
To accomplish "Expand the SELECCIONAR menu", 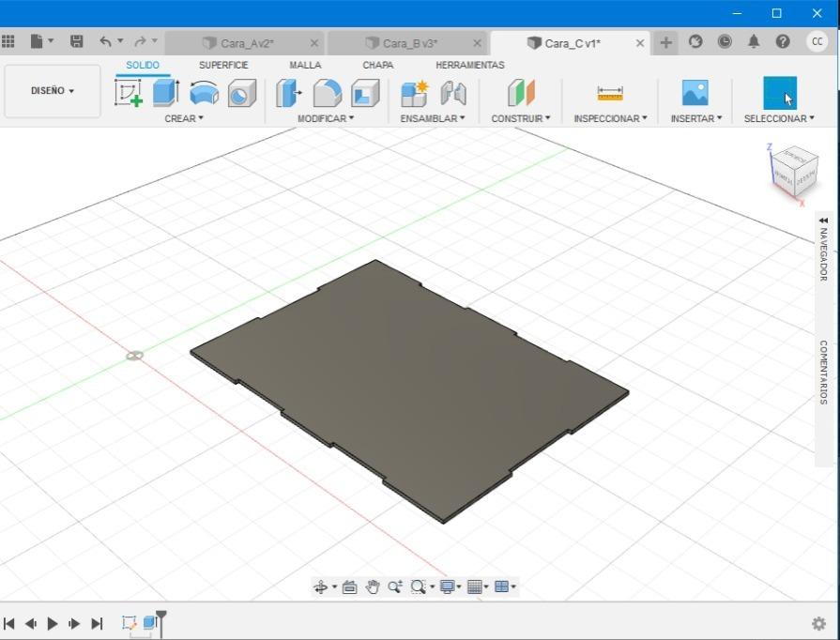I will (779, 118).
